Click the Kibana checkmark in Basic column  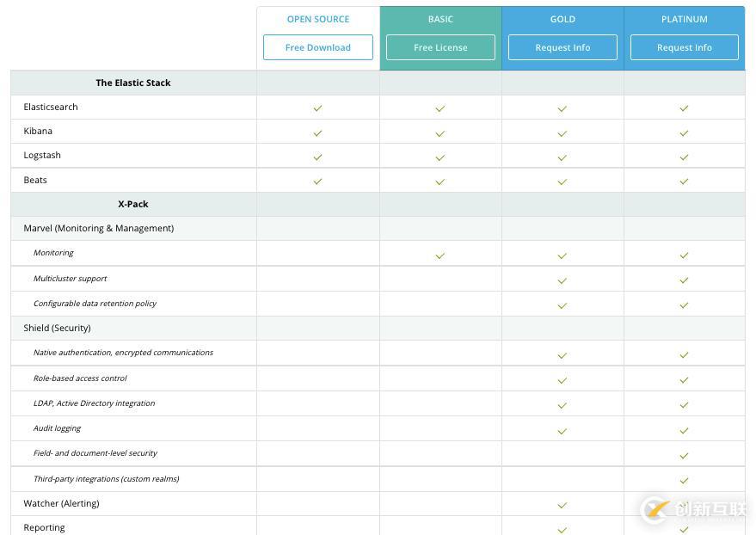coord(439,132)
